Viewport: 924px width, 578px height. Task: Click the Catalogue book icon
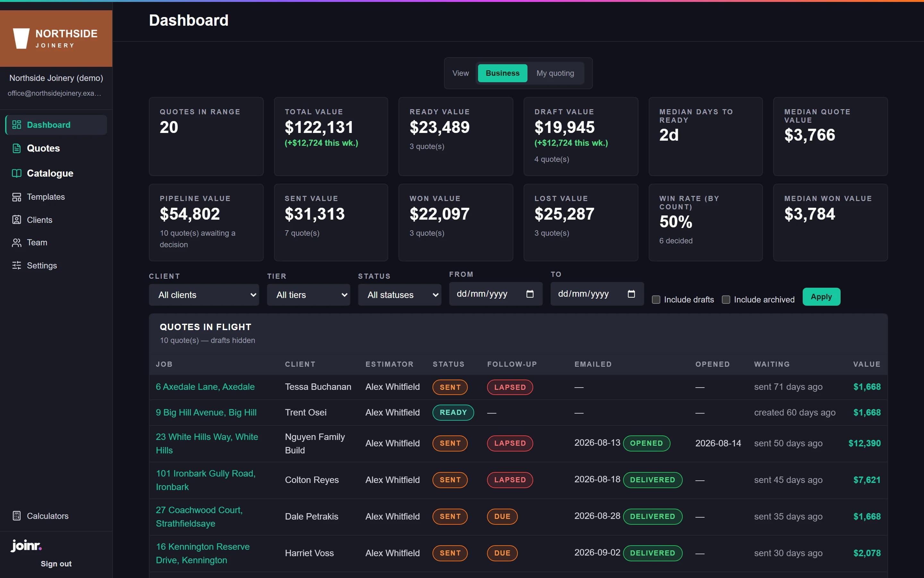pos(16,173)
